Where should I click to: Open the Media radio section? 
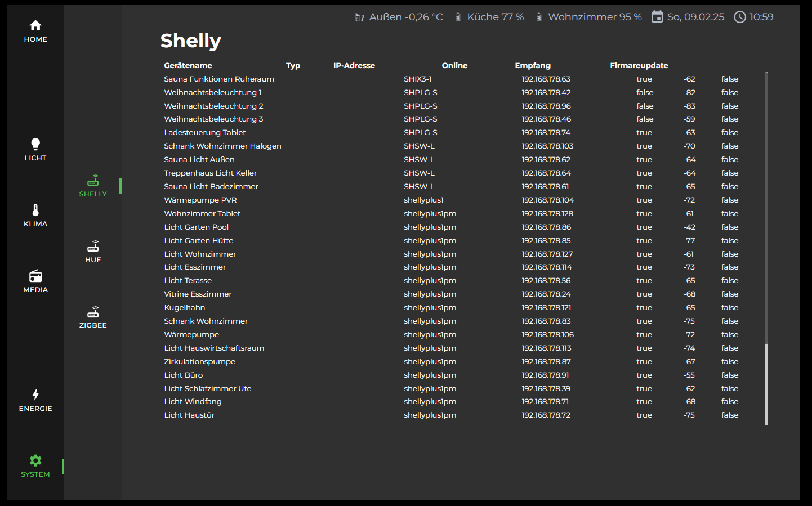click(35, 276)
